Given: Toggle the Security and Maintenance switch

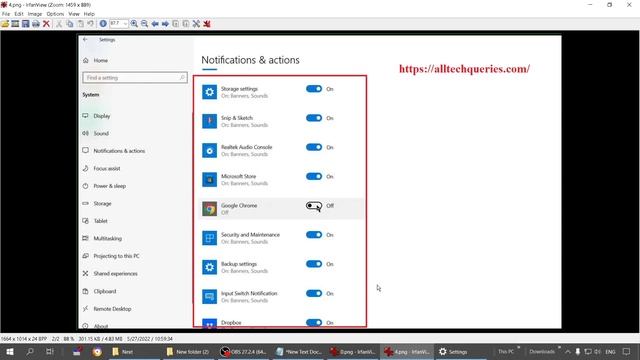Looking at the screenshot, I should (314, 235).
